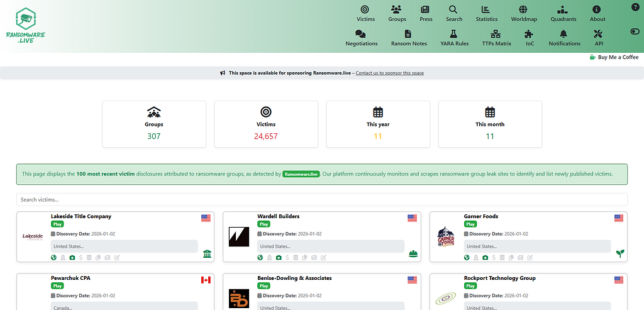644x310 pixels.
Task: Click the IoC puzzle piece icon
Action: point(530,33)
